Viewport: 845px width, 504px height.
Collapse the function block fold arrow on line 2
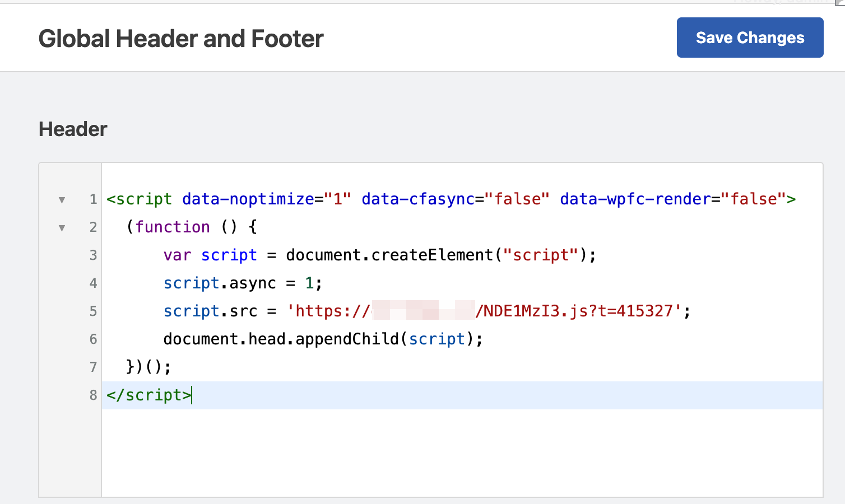point(62,227)
